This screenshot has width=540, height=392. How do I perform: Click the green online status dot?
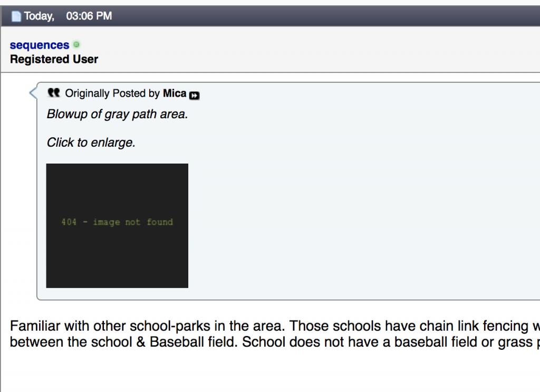click(76, 45)
